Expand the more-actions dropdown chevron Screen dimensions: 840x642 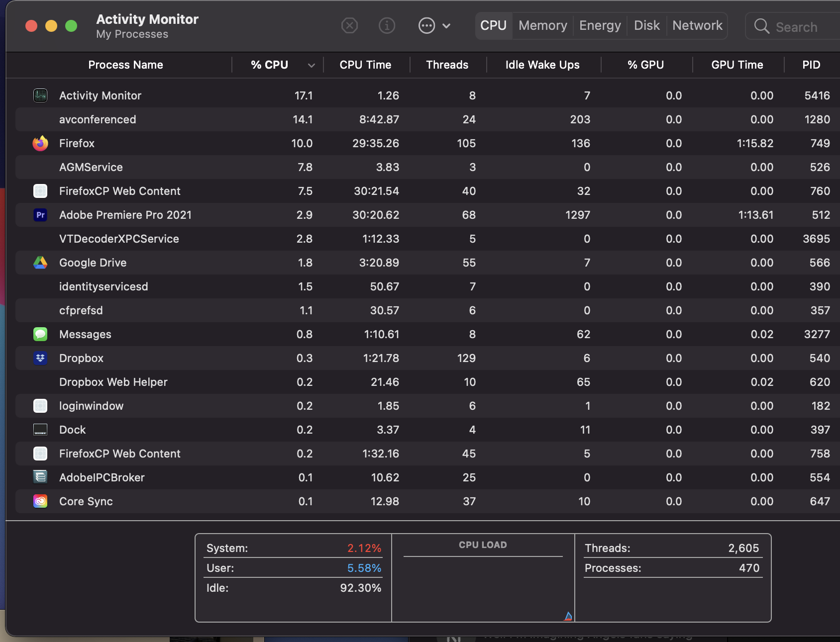pos(446,26)
